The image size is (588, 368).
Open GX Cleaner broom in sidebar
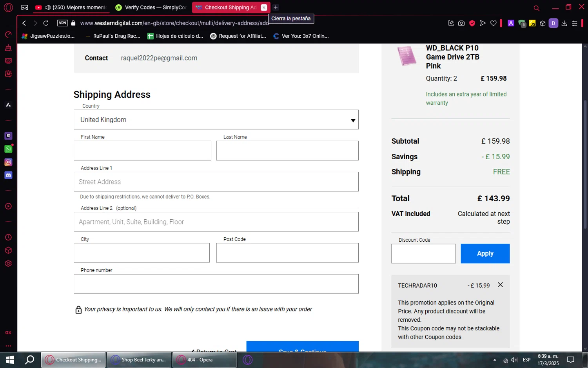coord(8,48)
